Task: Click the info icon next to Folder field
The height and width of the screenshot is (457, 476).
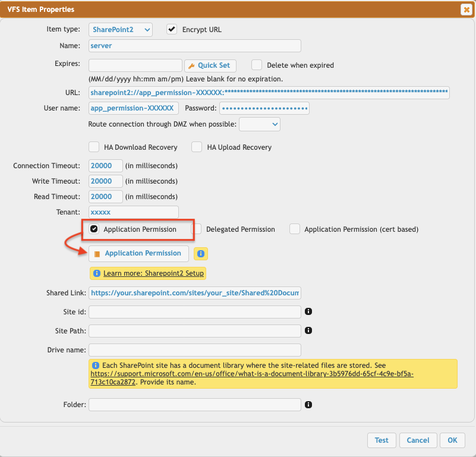Action: tap(308, 405)
